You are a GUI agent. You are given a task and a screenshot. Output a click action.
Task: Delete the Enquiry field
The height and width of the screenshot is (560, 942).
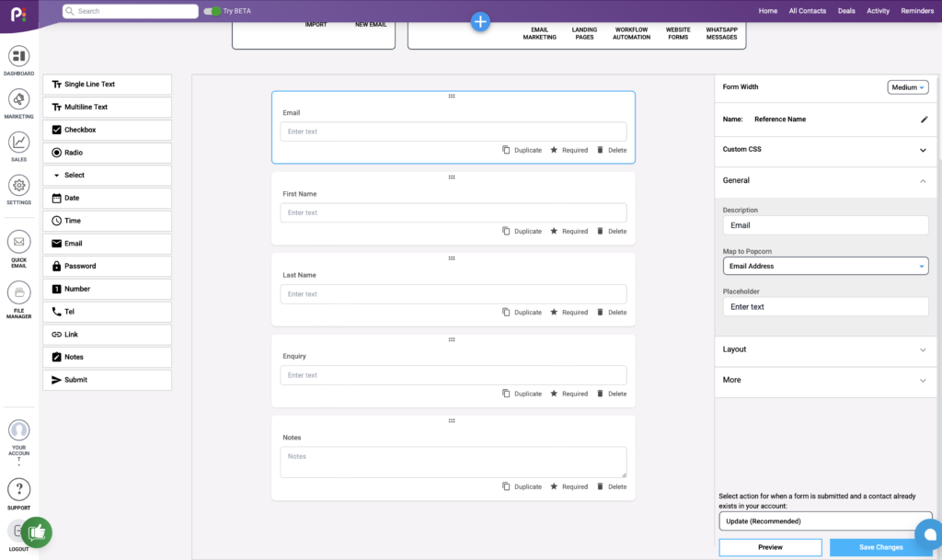(612, 394)
